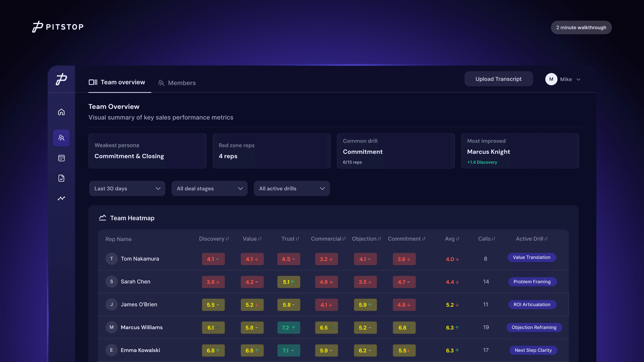Click Emma Kowalski's name
The image size is (644, 362).
pos(141,350)
